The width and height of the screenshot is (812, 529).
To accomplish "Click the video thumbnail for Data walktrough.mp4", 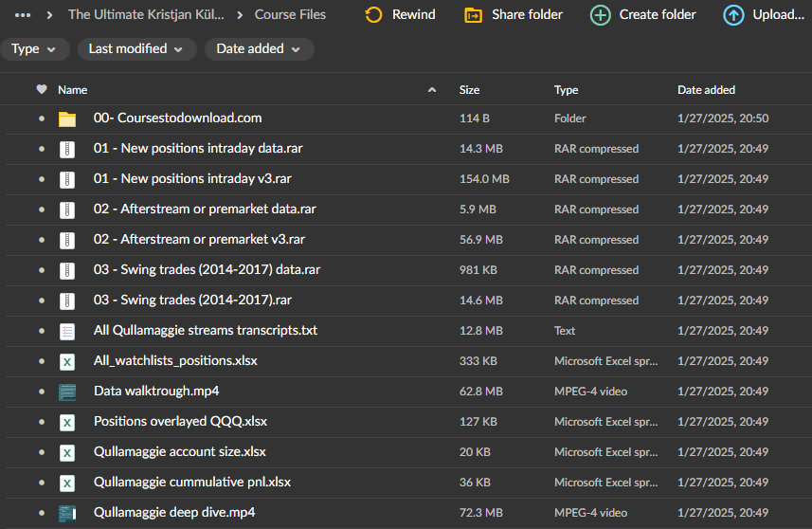I will click(x=67, y=392).
